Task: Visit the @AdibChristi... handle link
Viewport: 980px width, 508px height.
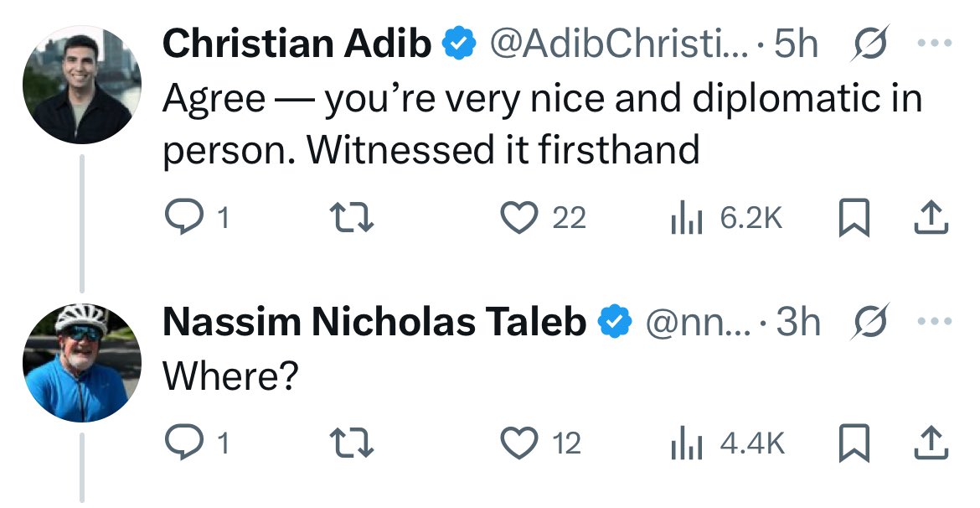Action: 617,43
